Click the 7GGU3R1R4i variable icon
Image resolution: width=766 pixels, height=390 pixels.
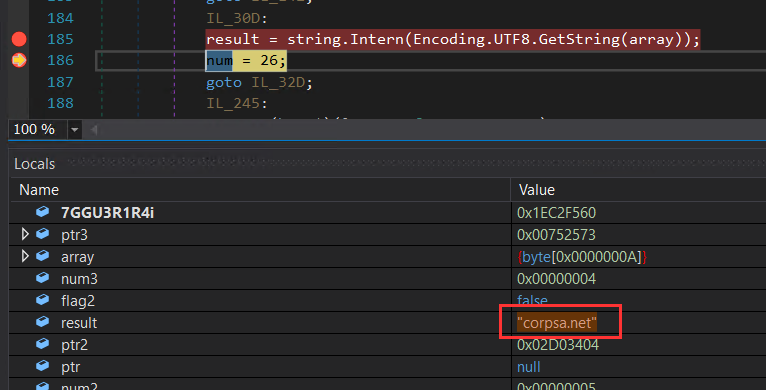tap(43, 212)
